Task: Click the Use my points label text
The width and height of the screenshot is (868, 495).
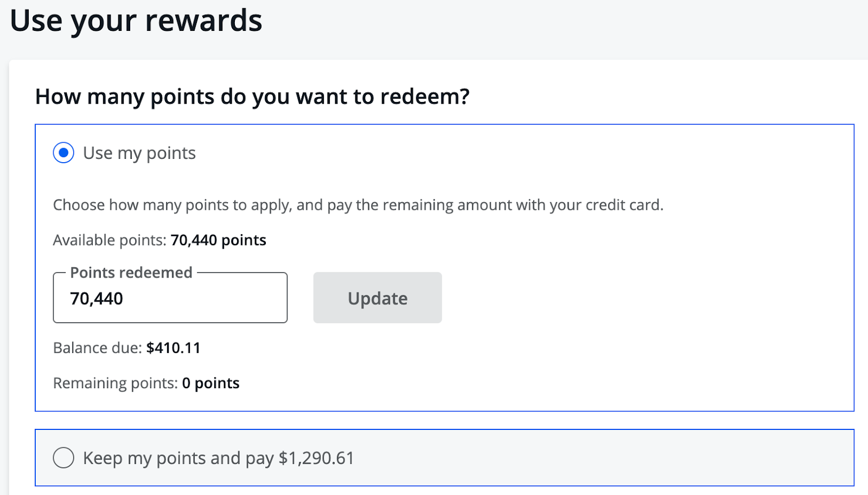Action: click(139, 153)
